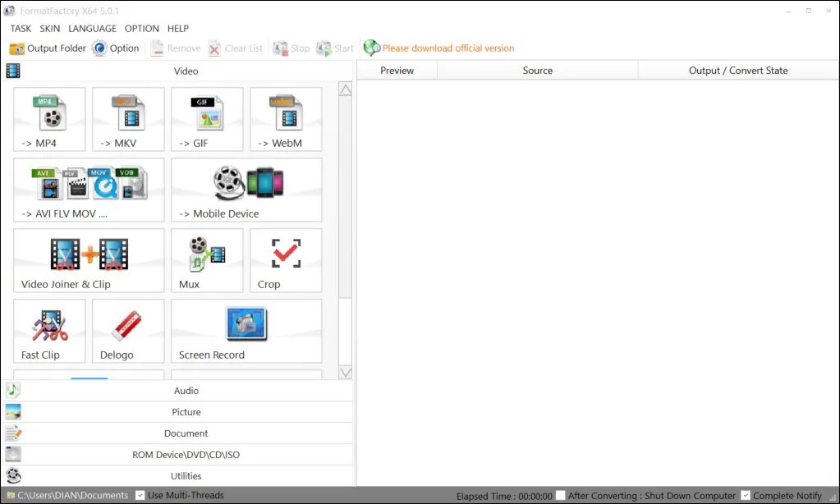Launch the Delogo eraser tool
This screenshot has width=840, height=504.
click(128, 331)
